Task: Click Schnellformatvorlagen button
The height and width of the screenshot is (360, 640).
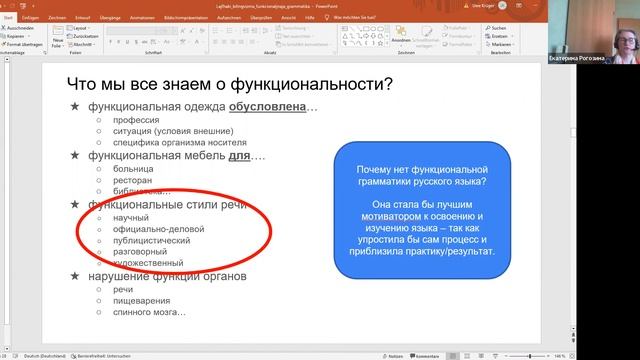Action: 425,36
